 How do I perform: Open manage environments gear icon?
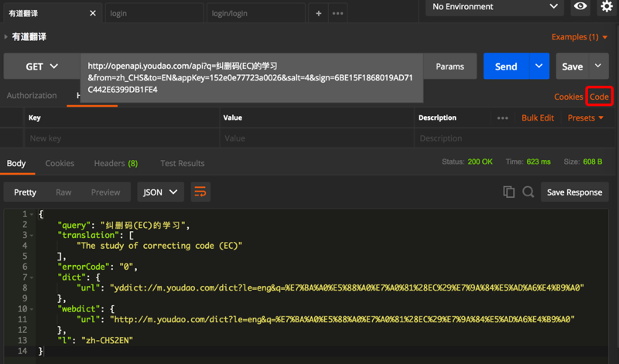(x=607, y=6)
